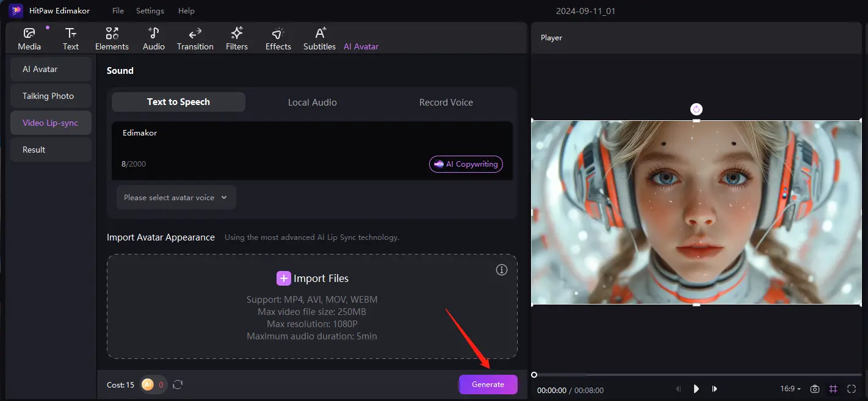
Task: Select the Text tool in the toolbar
Action: [70, 38]
